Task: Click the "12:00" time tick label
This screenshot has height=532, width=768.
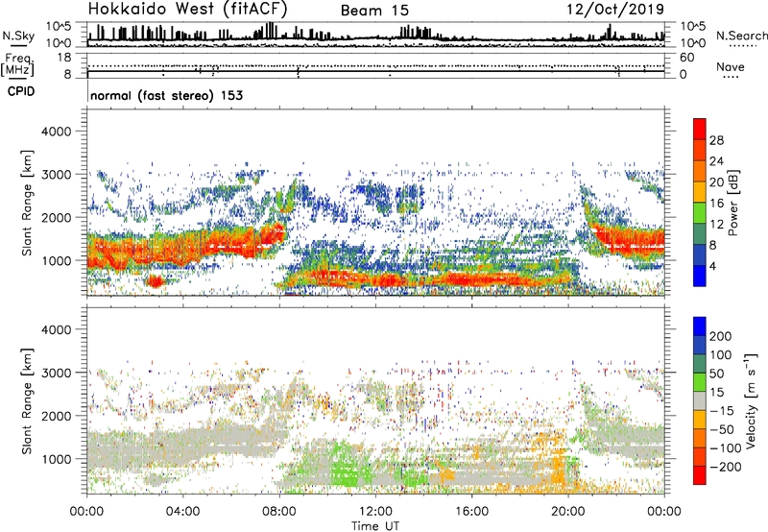Action: [x=375, y=512]
